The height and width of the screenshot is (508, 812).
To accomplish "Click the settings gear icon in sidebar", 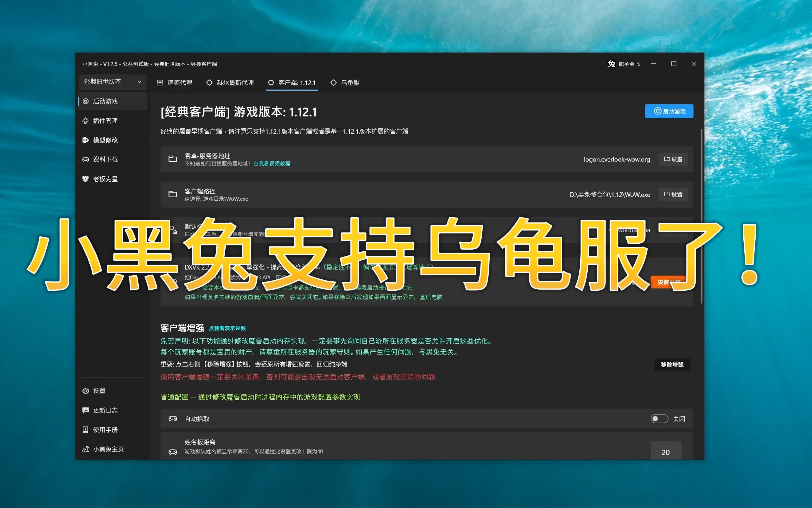I will pyautogui.click(x=86, y=391).
